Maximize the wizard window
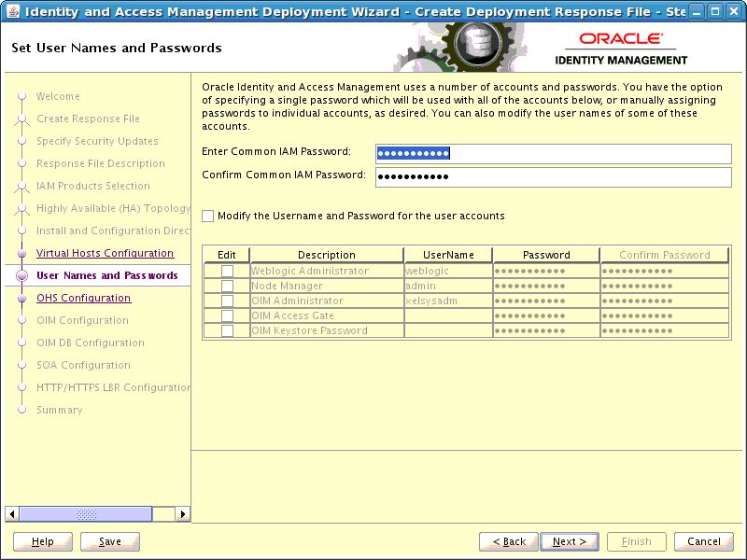Screen dimensions: 747x560 pyautogui.click(x=714, y=11)
